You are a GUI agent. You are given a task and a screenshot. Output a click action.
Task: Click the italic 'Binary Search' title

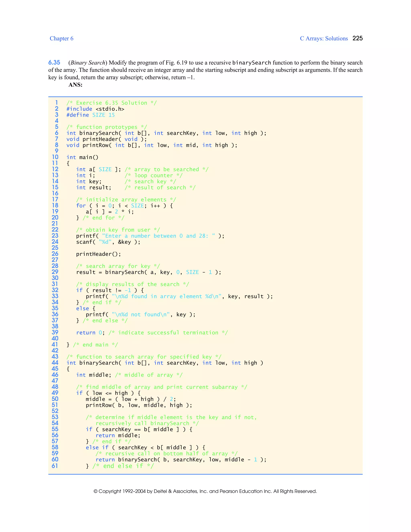point(88,63)
